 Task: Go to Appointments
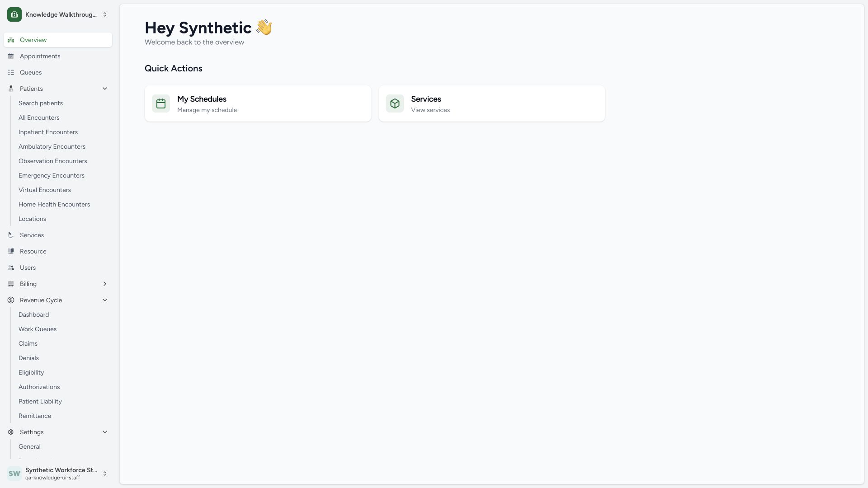tap(58, 56)
